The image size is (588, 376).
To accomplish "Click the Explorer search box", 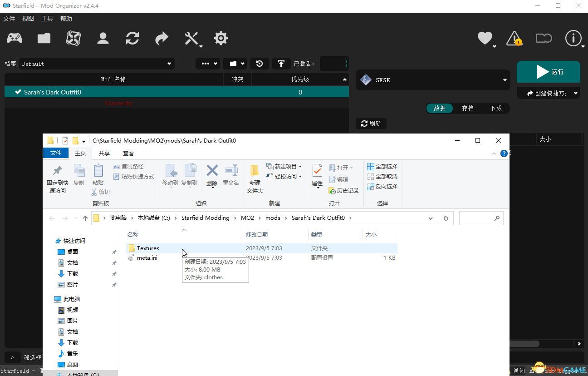I will coord(481,218).
